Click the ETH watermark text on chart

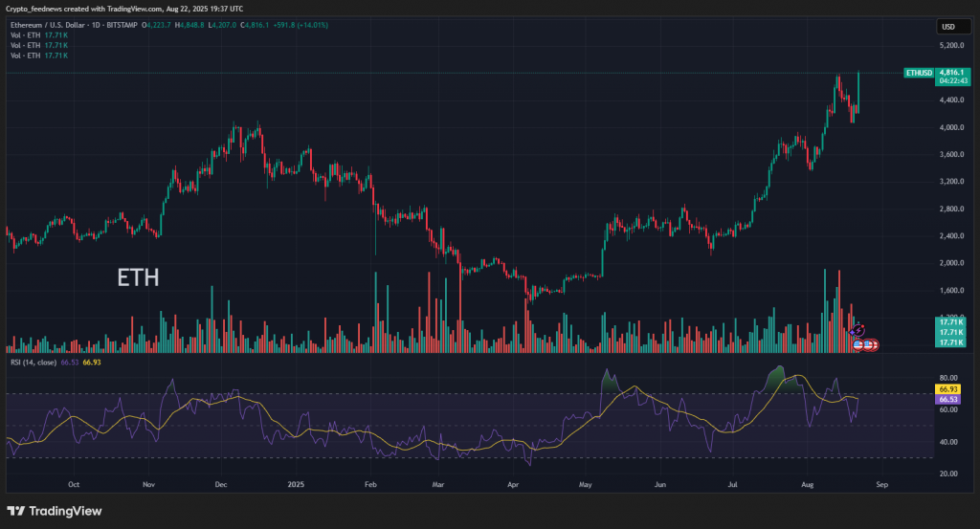(x=138, y=278)
